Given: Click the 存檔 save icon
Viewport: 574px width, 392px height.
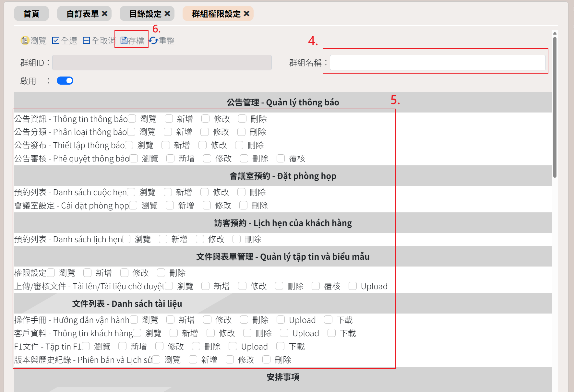Looking at the screenshot, I should pos(124,41).
